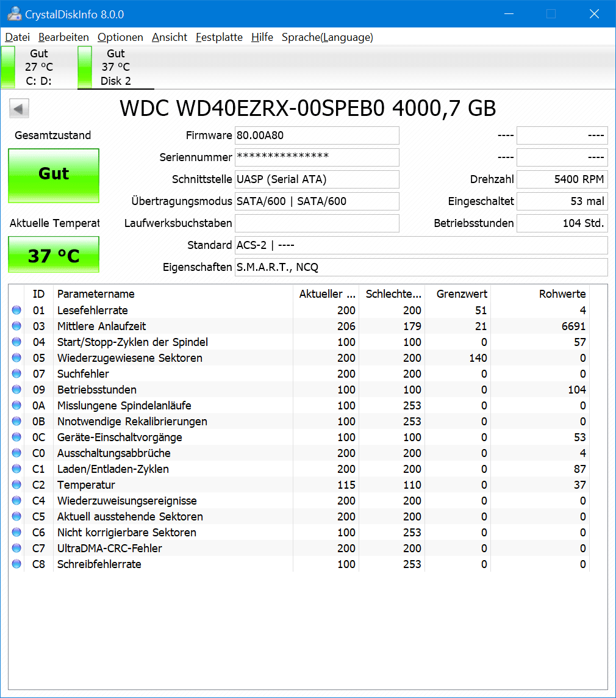Click the ID column header
This screenshot has width=616, height=698.
(39, 294)
